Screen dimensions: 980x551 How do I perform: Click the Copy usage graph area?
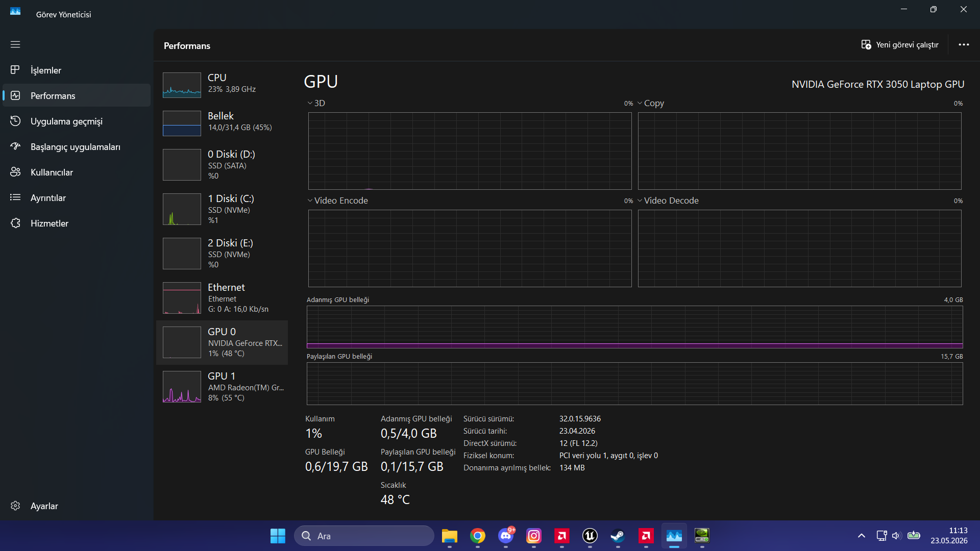799,151
